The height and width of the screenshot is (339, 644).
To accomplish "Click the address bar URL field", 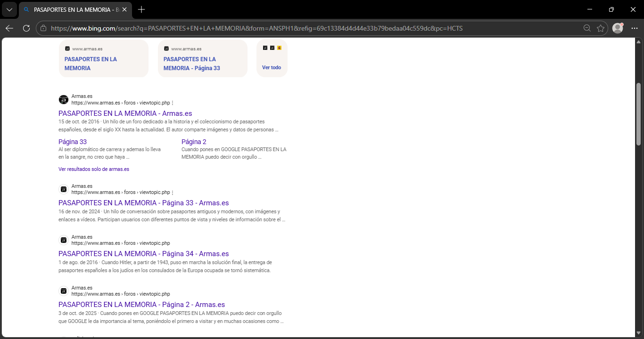I will 283,28.
